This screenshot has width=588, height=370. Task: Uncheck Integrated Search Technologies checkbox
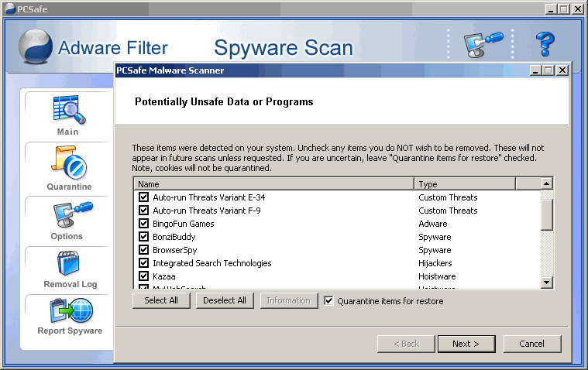point(143,262)
